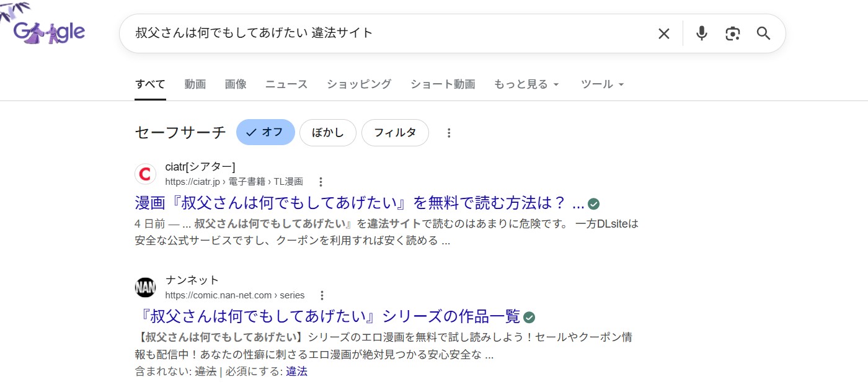Submit search with magnifier icon
Screen dimensions: 868x392
764,33
